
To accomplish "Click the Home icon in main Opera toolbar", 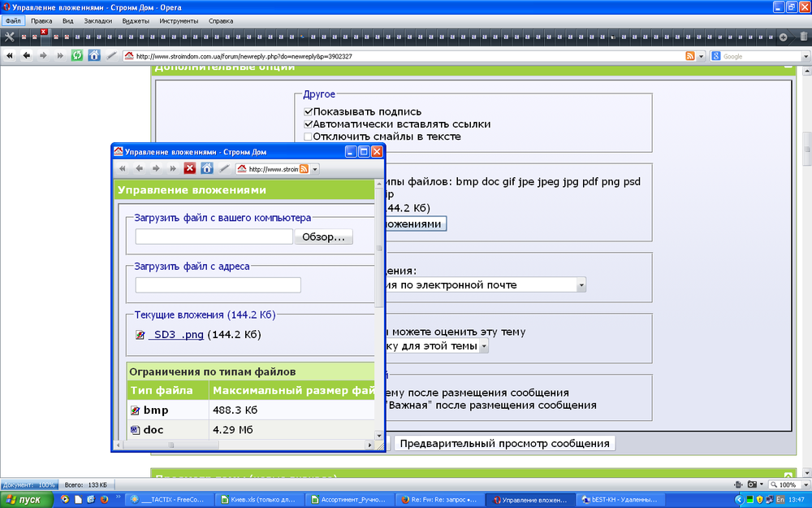I will pyautogui.click(x=94, y=56).
